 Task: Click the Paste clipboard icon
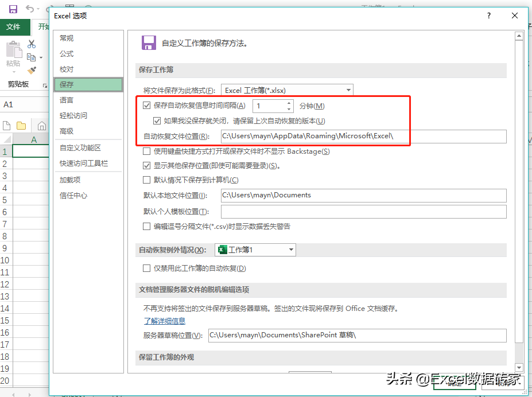[14, 50]
